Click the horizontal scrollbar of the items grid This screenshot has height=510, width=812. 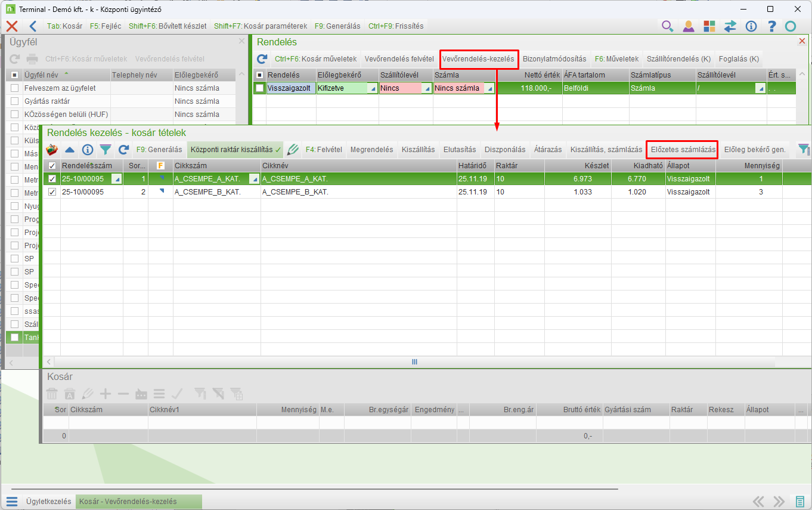(414, 362)
